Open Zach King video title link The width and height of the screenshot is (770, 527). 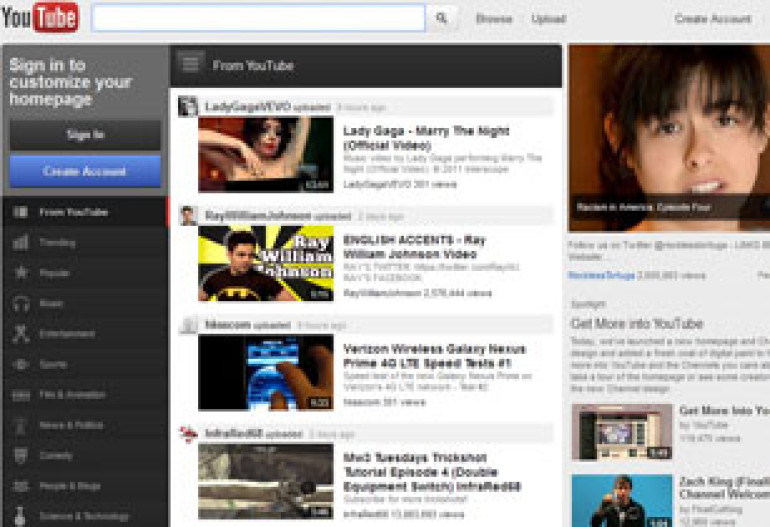click(x=724, y=487)
